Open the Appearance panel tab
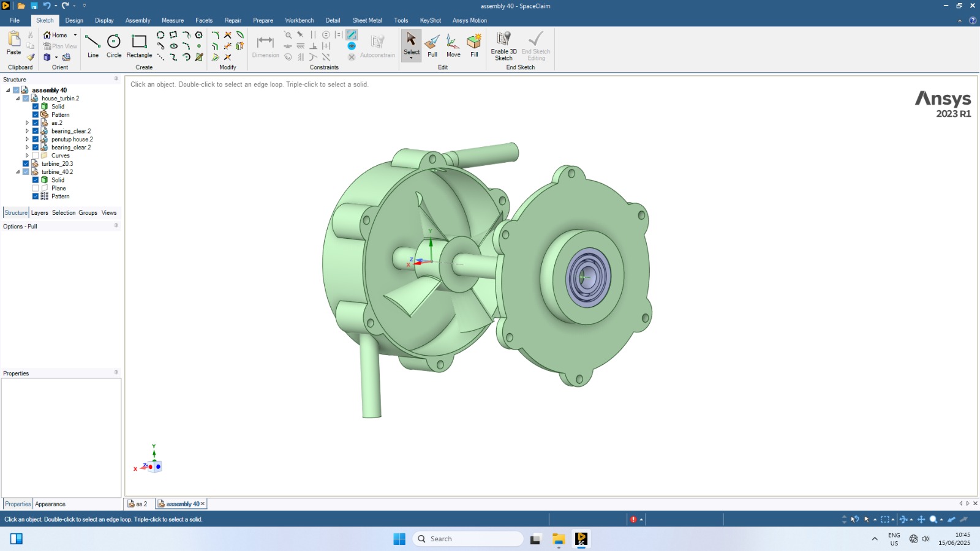This screenshot has width=980, height=551. click(50, 504)
